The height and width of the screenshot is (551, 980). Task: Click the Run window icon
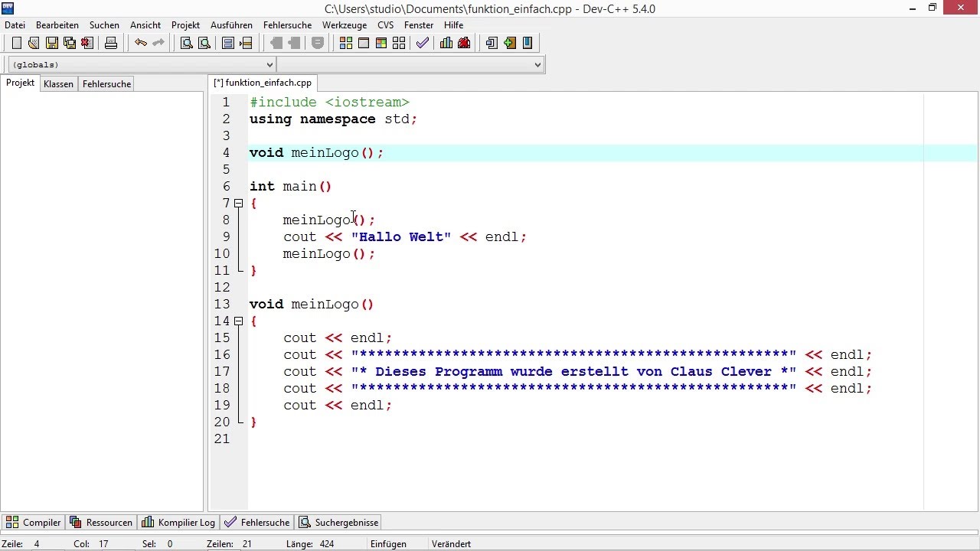364,43
